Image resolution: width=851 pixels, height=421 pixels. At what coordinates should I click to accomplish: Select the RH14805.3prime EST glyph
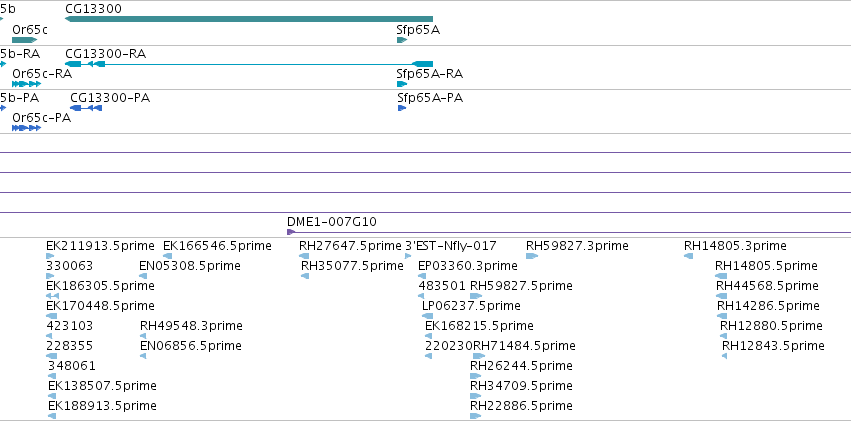689,256
